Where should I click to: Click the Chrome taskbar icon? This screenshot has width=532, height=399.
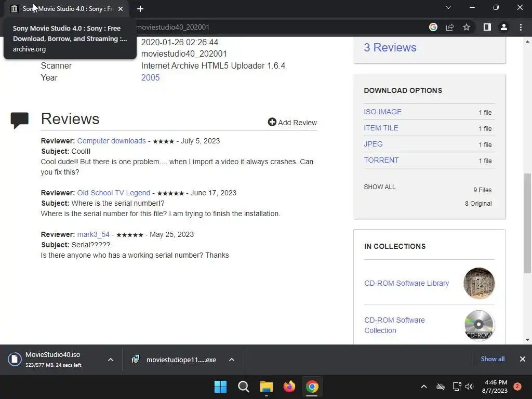click(312, 387)
